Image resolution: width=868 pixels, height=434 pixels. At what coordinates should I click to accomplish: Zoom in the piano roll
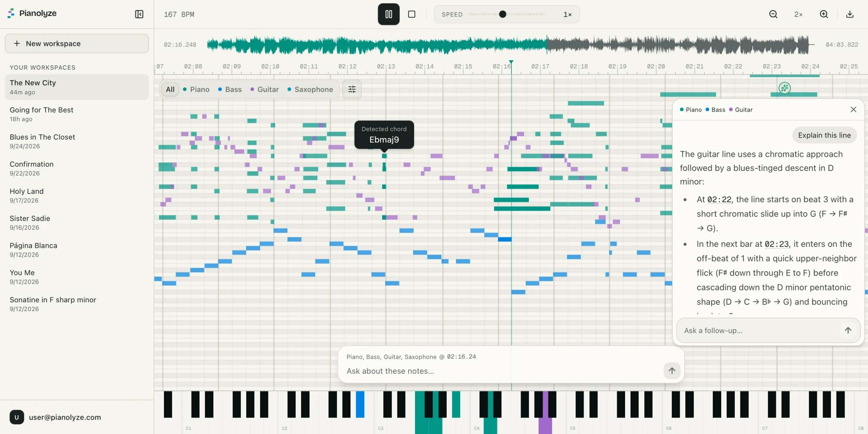pyautogui.click(x=824, y=14)
